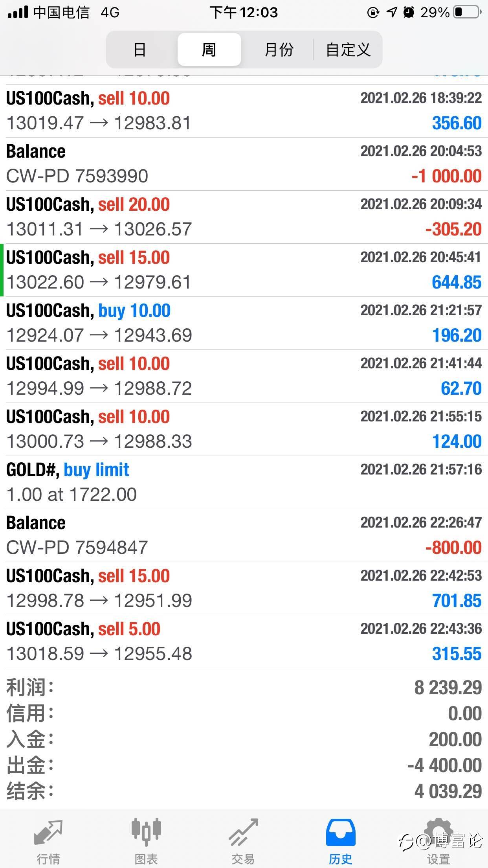This screenshot has height=868, width=488.
Task: Tap the cellular signal strength icon
Action: (x=18, y=13)
